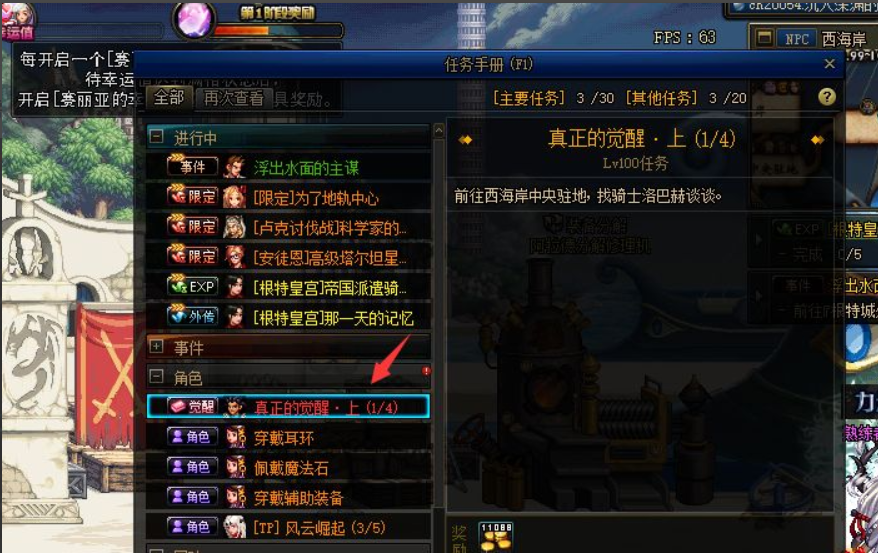The image size is (878, 553).
Task: Click the right arrow beside quest title
Action: click(x=817, y=140)
